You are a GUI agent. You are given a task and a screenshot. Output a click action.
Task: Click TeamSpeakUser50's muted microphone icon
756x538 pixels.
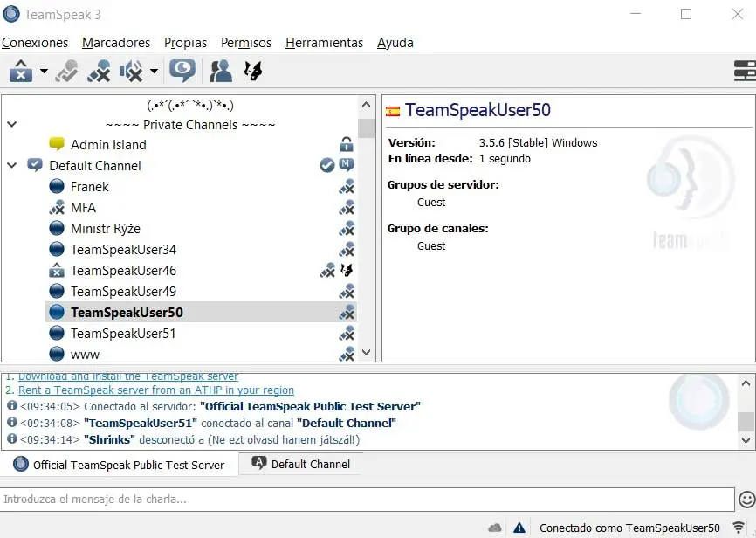coord(347,312)
